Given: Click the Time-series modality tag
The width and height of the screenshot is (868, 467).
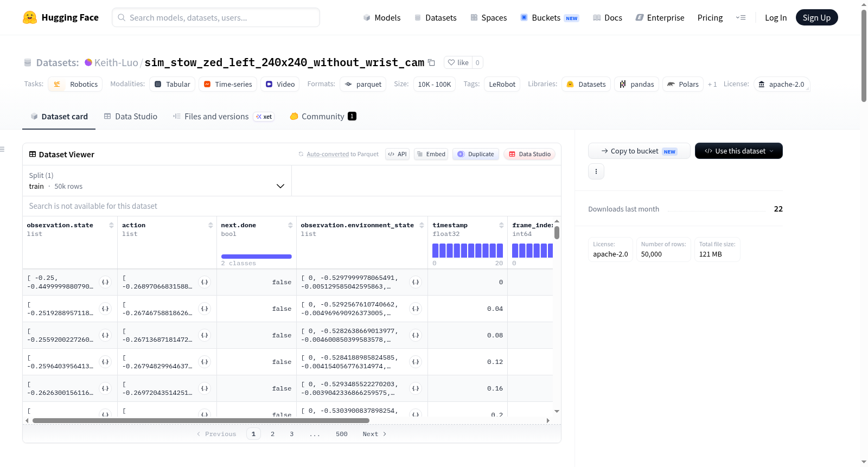Looking at the screenshot, I should [228, 84].
